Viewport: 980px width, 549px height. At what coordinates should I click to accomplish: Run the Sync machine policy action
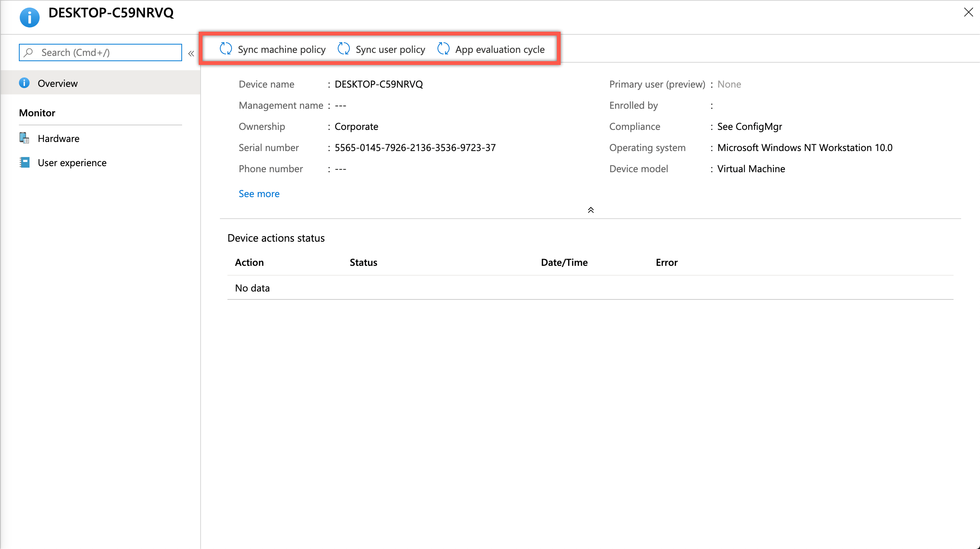tap(281, 49)
